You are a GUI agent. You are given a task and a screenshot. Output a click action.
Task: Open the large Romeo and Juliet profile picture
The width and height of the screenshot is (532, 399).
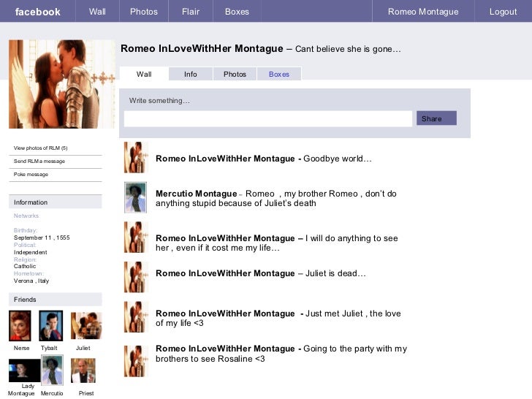coord(61,84)
